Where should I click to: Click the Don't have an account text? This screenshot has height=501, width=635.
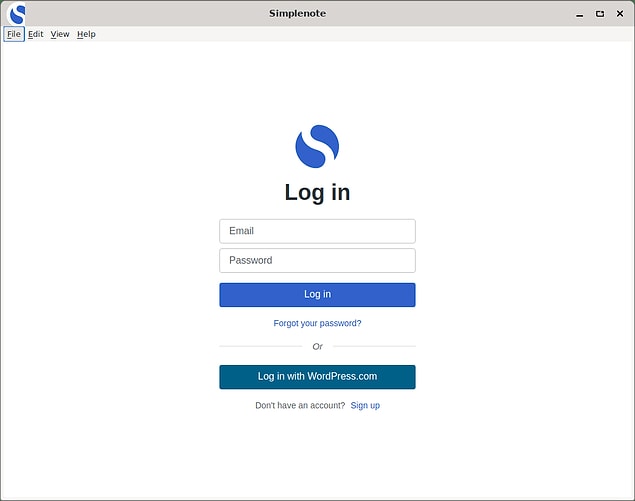click(x=300, y=405)
